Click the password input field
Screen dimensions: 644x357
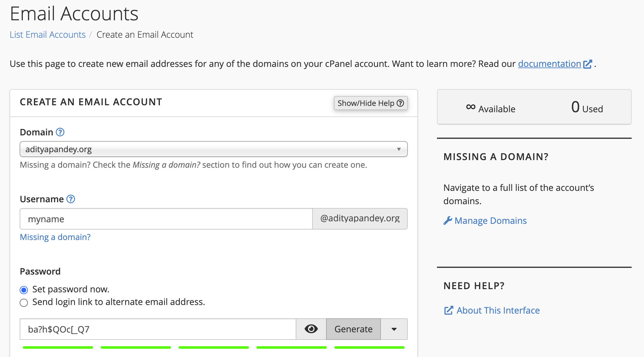(x=158, y=329)
